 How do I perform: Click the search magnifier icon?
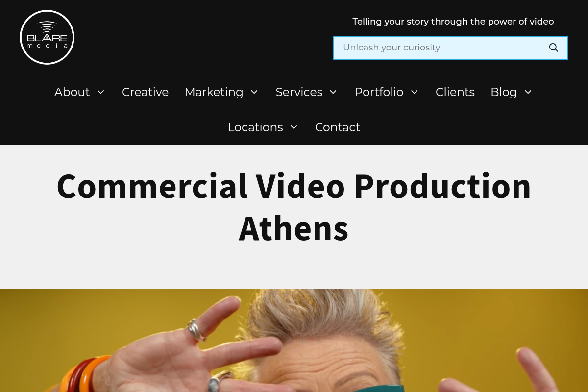(554, 48)
